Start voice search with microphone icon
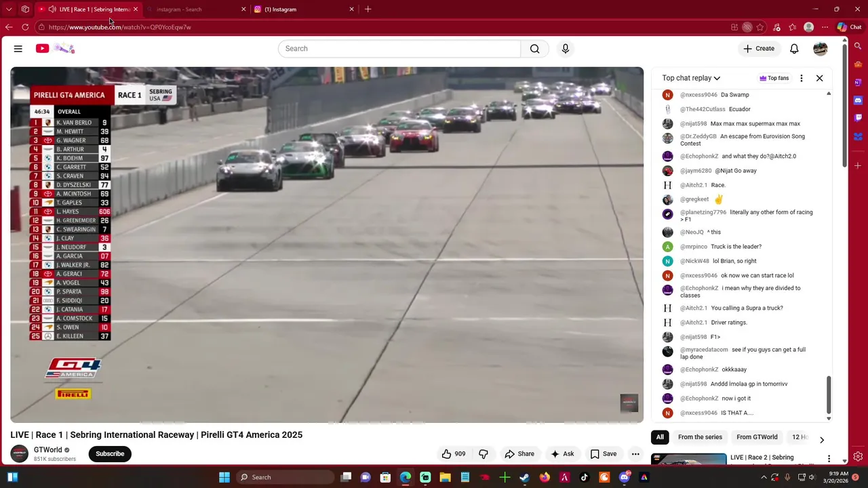Viewport: 868px width, 488px height. [566, 49]
